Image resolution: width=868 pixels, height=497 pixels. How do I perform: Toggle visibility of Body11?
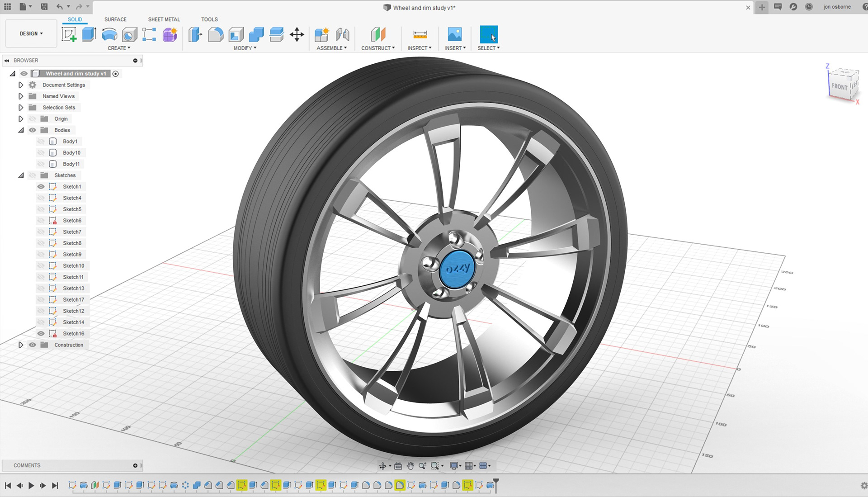[41, 164]
